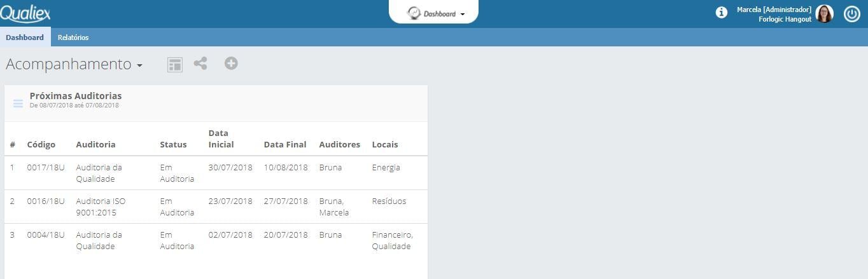The height and width of the screenshot is (279, 868).
Task: Click the Locais column header
Action: [x=385, y=144]
